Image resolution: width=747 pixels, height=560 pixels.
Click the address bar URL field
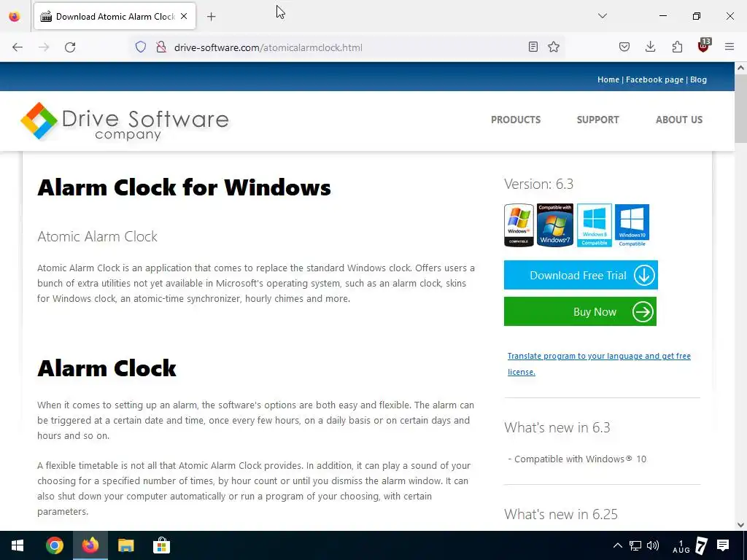[348, 47]
